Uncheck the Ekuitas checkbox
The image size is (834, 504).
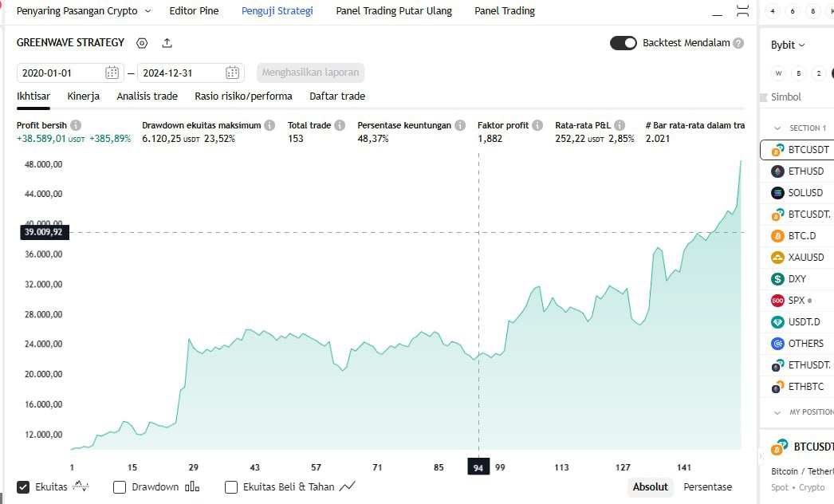[23, 487]
